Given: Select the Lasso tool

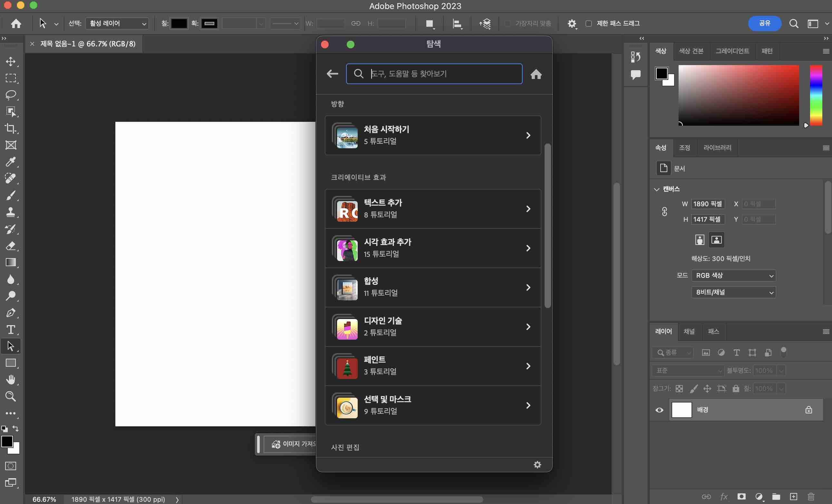Looking at the screenshot, I should pyautogui.click(x=10, y=95).
